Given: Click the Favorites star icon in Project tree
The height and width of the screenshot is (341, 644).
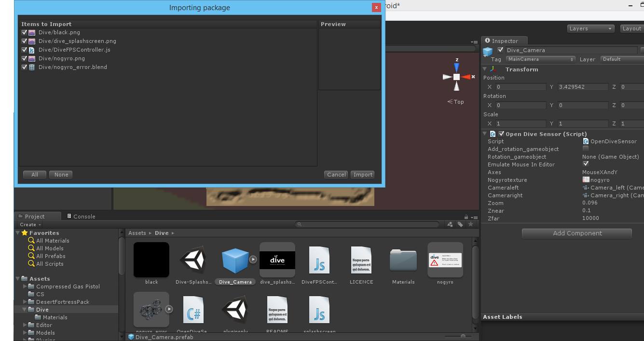Looking at the screenshot, I should [25, 232].
